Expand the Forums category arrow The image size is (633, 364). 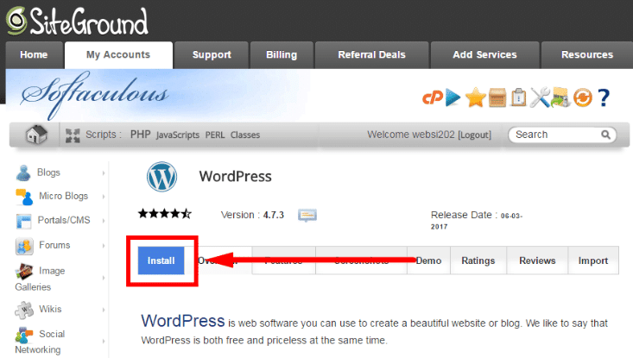pyautogui.click(x=104, y=246)
